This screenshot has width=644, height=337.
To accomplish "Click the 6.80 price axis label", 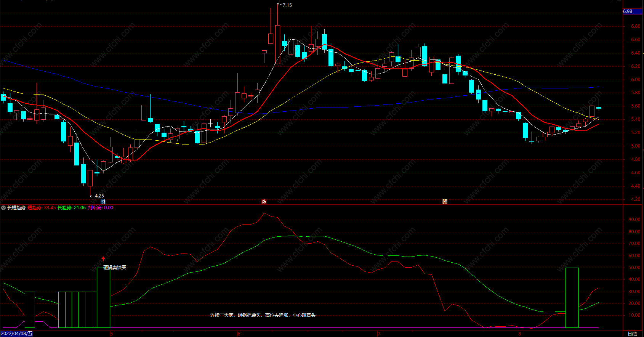I will (636, 26).
